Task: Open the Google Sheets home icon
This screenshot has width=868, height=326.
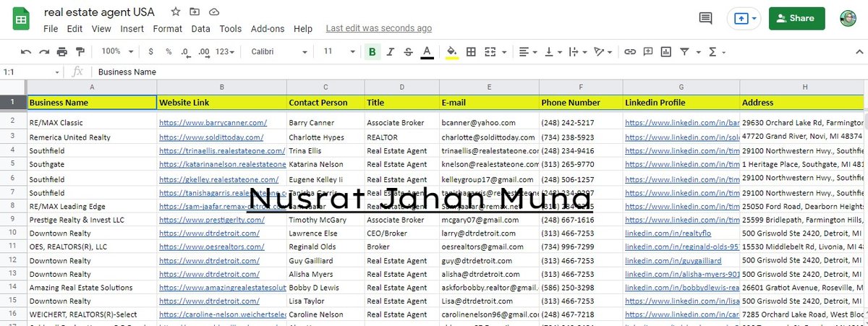Action: coord(20,19)
